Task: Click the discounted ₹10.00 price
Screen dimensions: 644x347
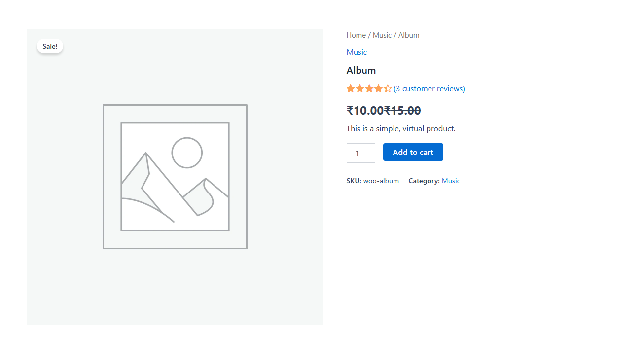Action: [x=364, y=110]
